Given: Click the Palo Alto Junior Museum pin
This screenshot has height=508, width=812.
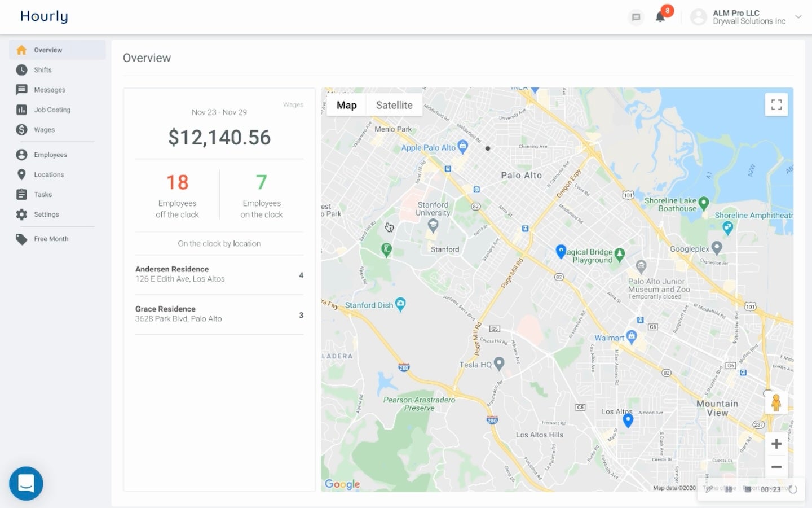Looking at the screenshot, I should [641, 266].
